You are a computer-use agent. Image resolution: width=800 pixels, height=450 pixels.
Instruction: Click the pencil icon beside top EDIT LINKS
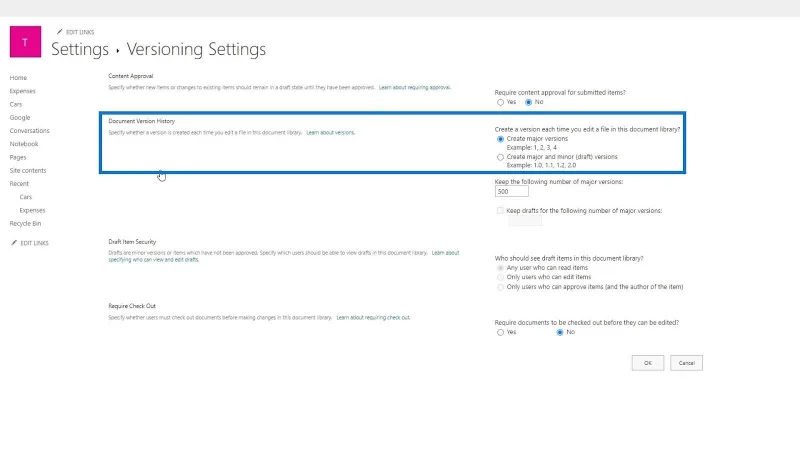[59, 32]
